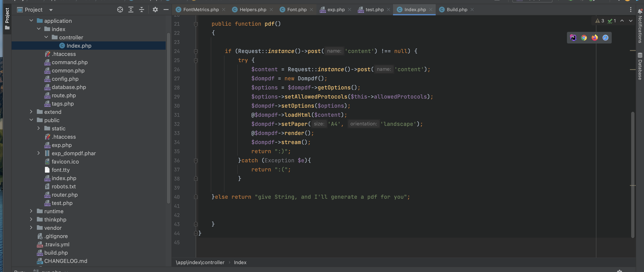Open the Database tool window
Viewport: 644px width, 272px height.
click(x=640, y=66)
